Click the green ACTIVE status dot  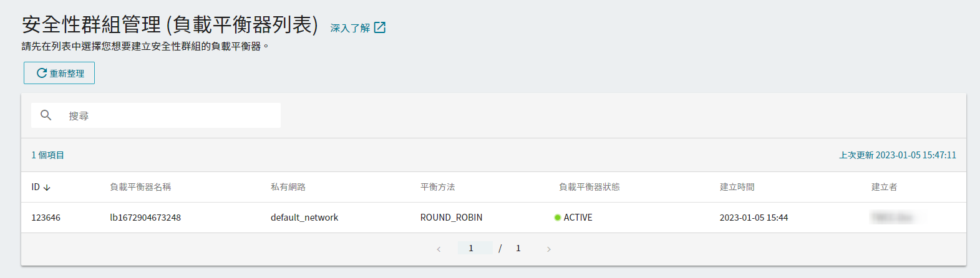(557, 218)
